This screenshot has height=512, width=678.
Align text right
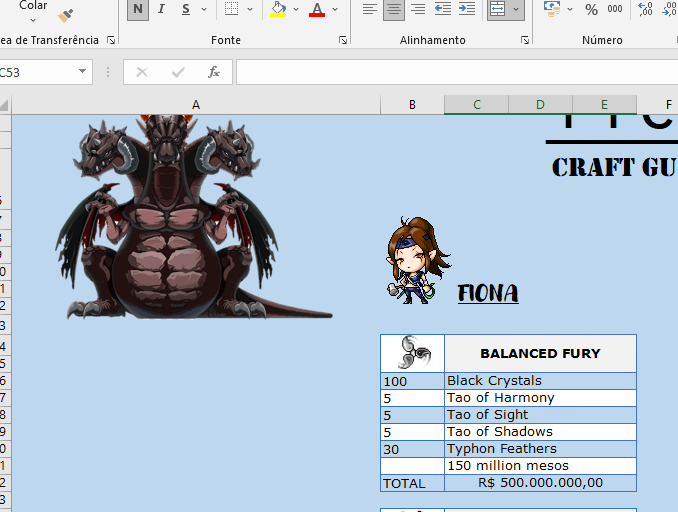[x=418, y=9]
